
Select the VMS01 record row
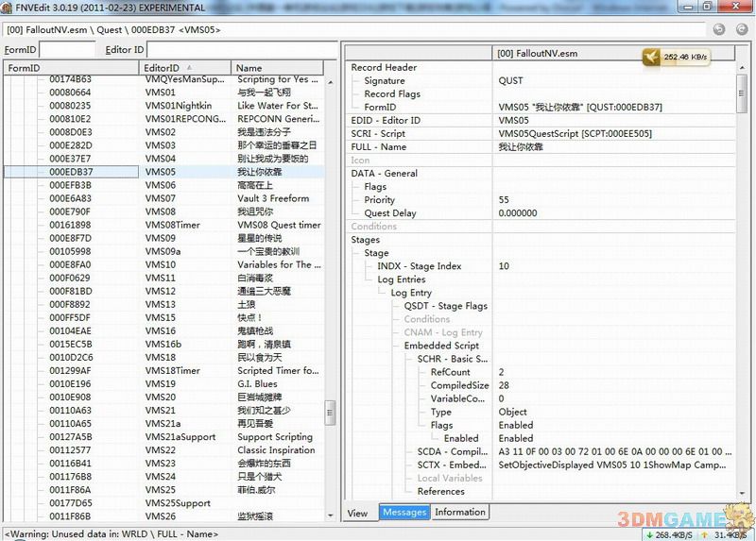[163, 93]
